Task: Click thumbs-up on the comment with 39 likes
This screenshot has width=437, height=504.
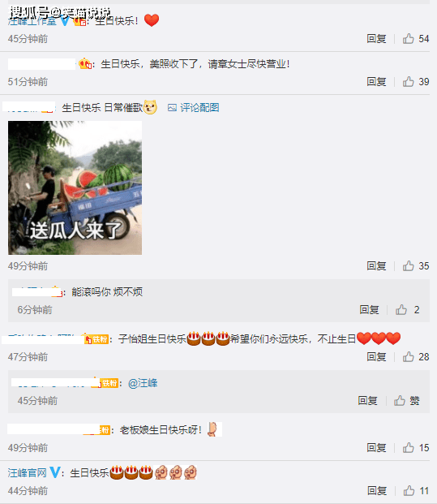Action: [415, 82]
